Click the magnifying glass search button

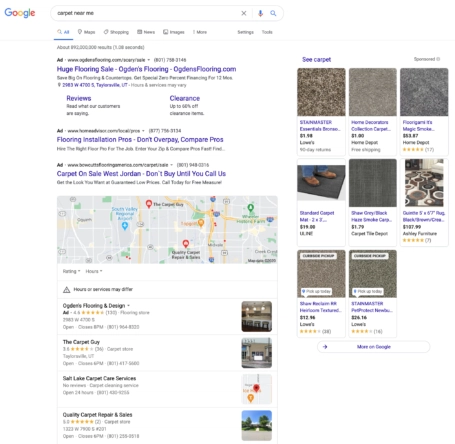273,13
